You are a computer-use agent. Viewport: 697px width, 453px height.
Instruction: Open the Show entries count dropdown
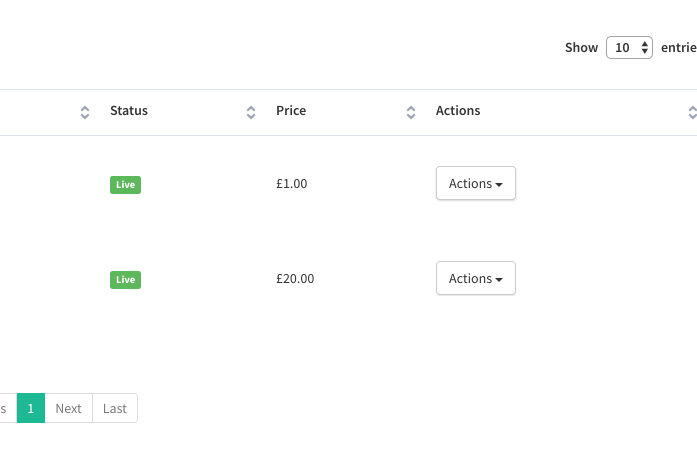point(629,48)
